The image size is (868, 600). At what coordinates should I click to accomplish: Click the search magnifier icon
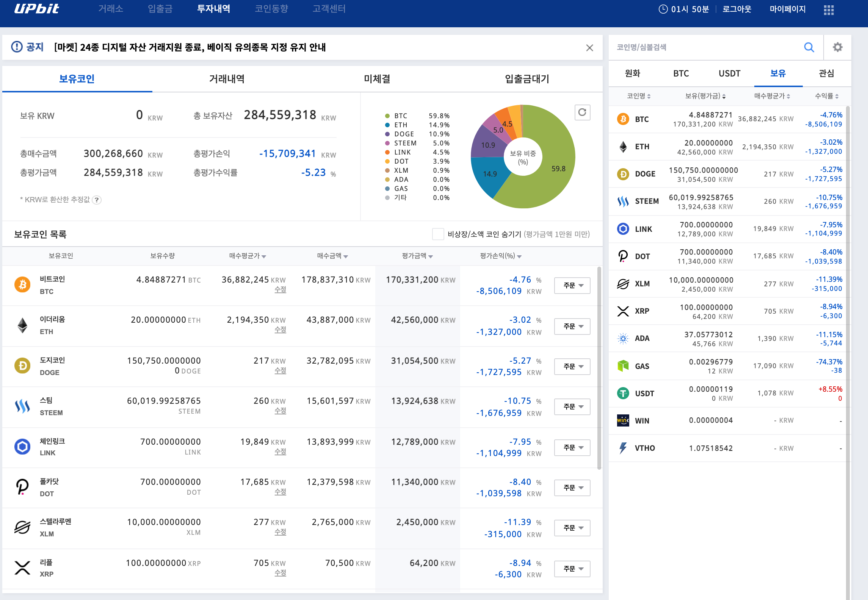tap(809, 47)
